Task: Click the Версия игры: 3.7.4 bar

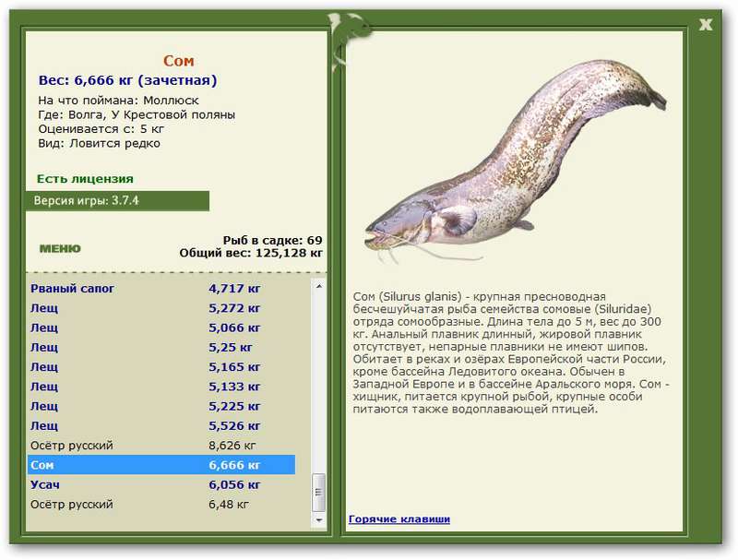Action: click(x=117, y=201)
